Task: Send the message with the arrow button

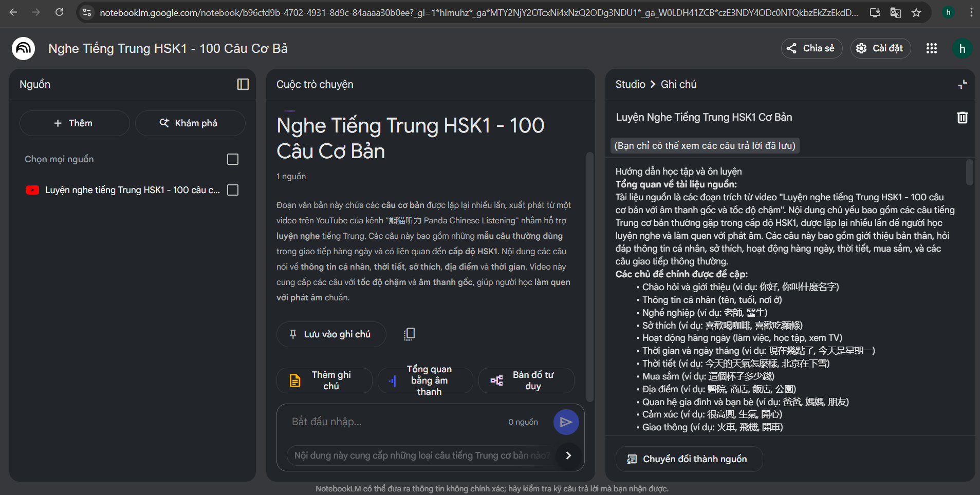Action: click(x=566, y=422)
